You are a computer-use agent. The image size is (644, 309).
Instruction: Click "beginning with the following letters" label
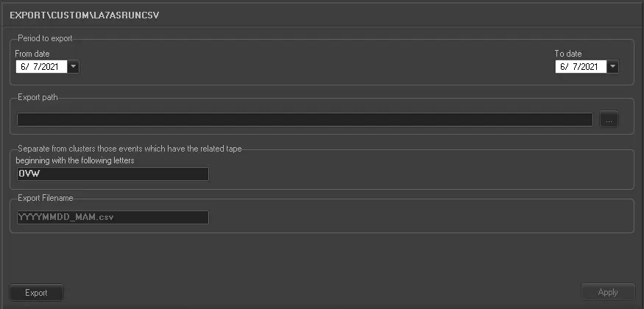pos(75,160)
